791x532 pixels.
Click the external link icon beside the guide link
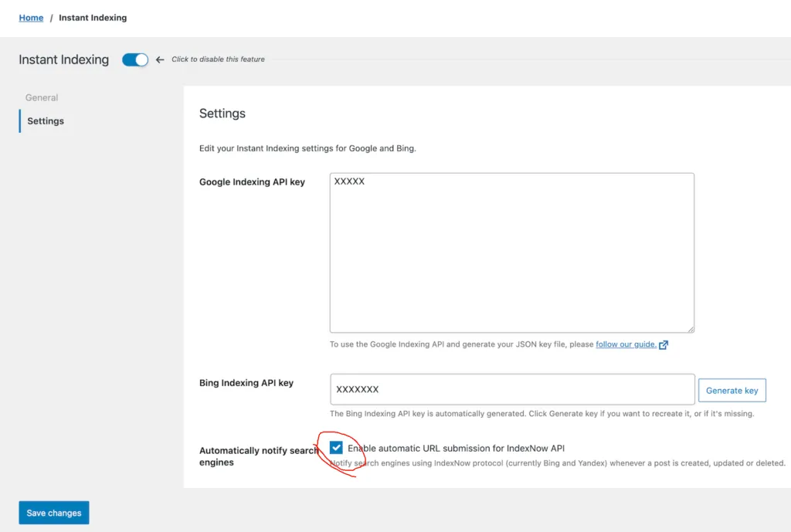click(664, 344)
